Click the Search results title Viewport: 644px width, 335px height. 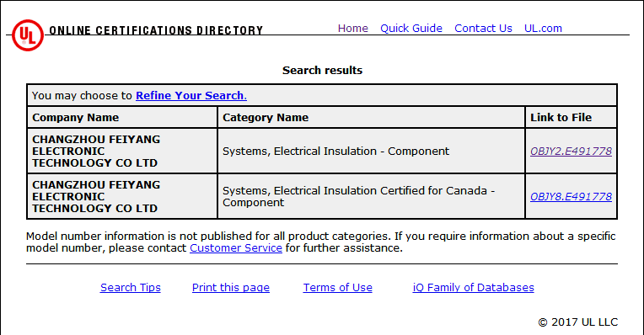coord(322,71)
